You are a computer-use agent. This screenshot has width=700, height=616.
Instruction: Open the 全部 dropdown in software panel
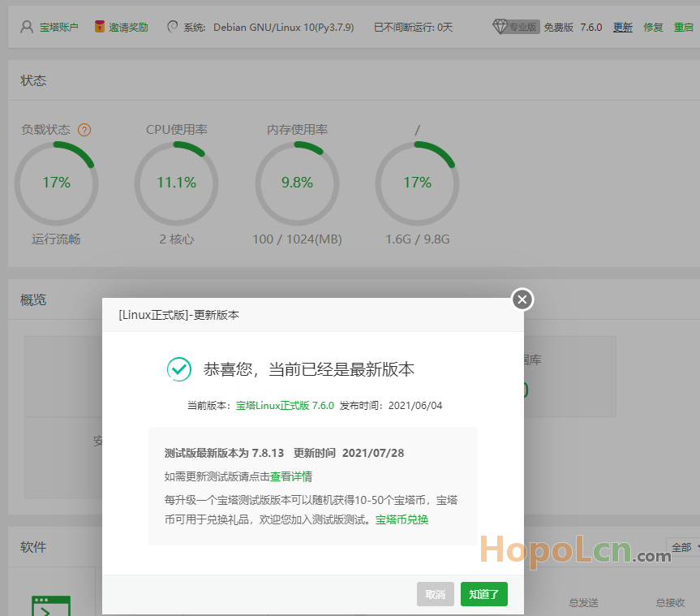(x=683, y=547)
